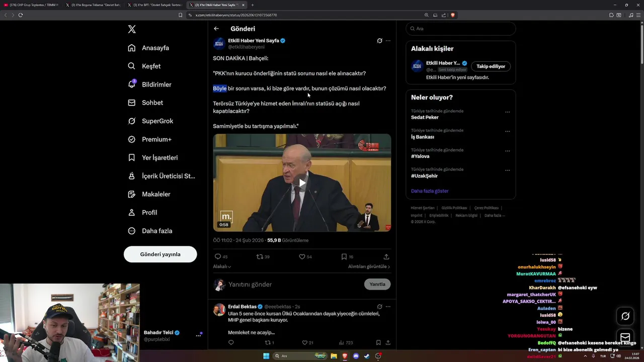This screenshot has width=644, height=362.
Task: Repost Erdal Bektas reply
Action: pyautogui.click(x=269, y=343)
